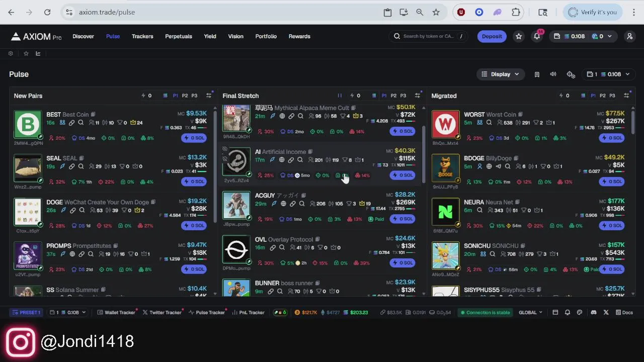Select preset P1 in Final Stretch column
Viewport: 644px width, 362px height.
tap(384, 96)
